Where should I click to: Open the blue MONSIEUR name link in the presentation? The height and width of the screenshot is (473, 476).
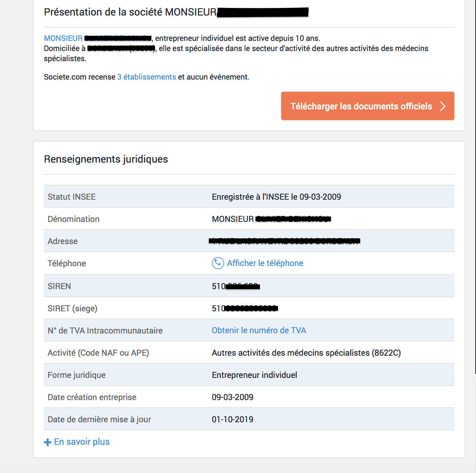tap(98, 38)
